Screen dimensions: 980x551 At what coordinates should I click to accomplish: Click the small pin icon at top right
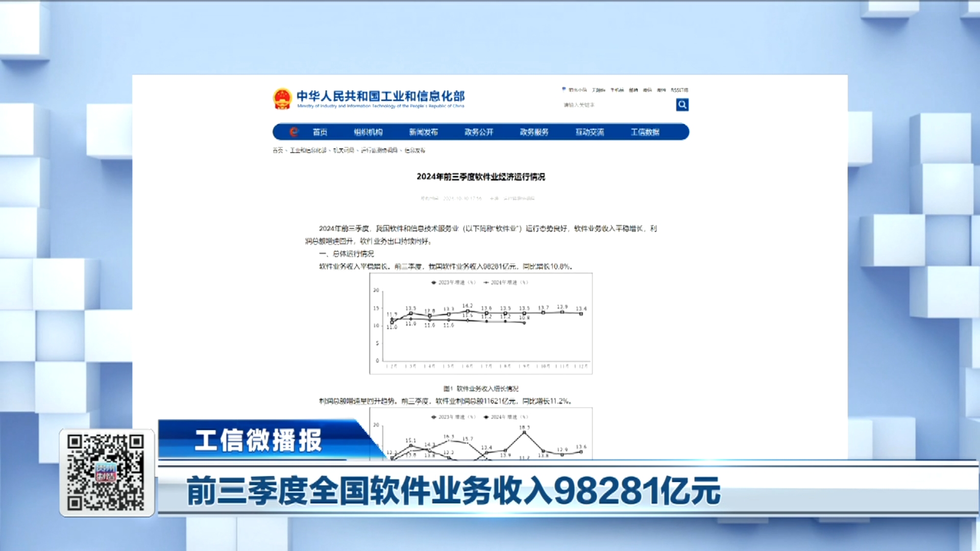click(x=563, y=89)
